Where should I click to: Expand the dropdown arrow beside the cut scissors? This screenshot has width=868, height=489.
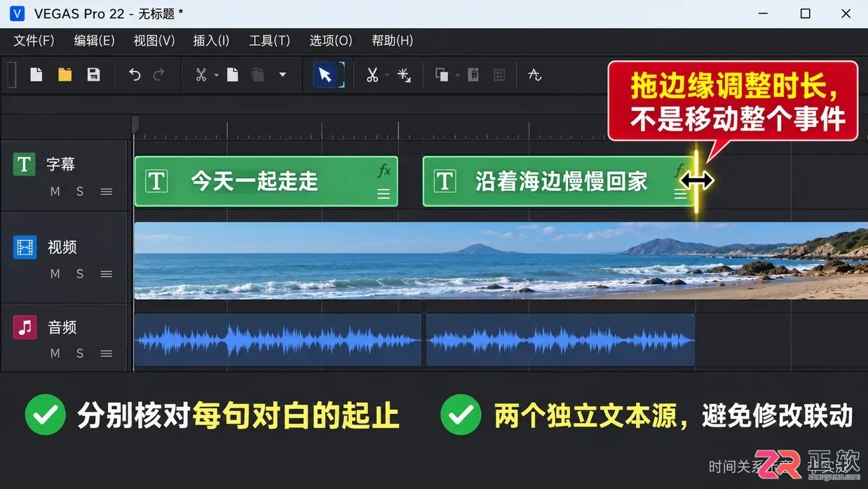pyautogui.click(x=216, y=75)
